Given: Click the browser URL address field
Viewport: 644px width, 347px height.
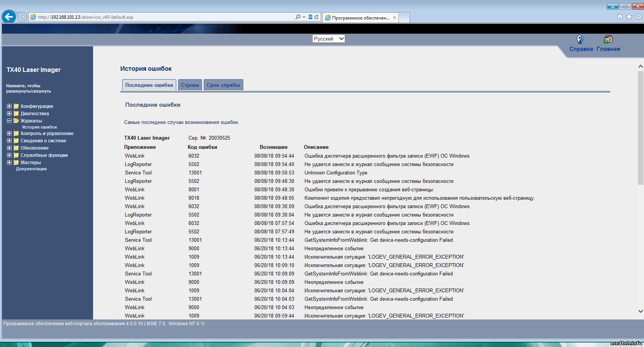Looking at the screenshot, I should [x=161, y=17].
